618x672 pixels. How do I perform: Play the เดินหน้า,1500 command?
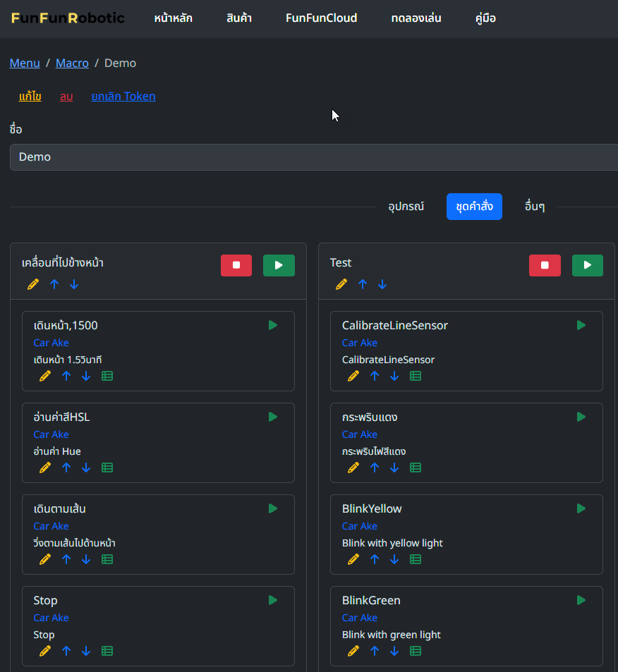click(x=273, y=325)
